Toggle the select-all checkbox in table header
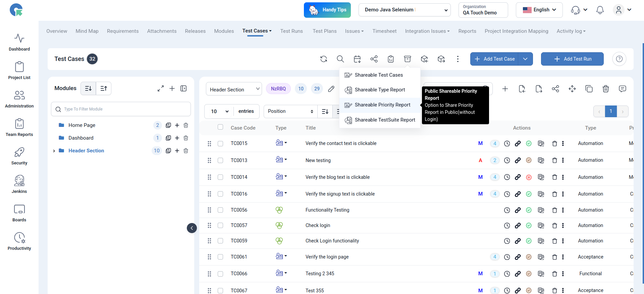Viewport: 644px width, 294px height. point(220,127)
